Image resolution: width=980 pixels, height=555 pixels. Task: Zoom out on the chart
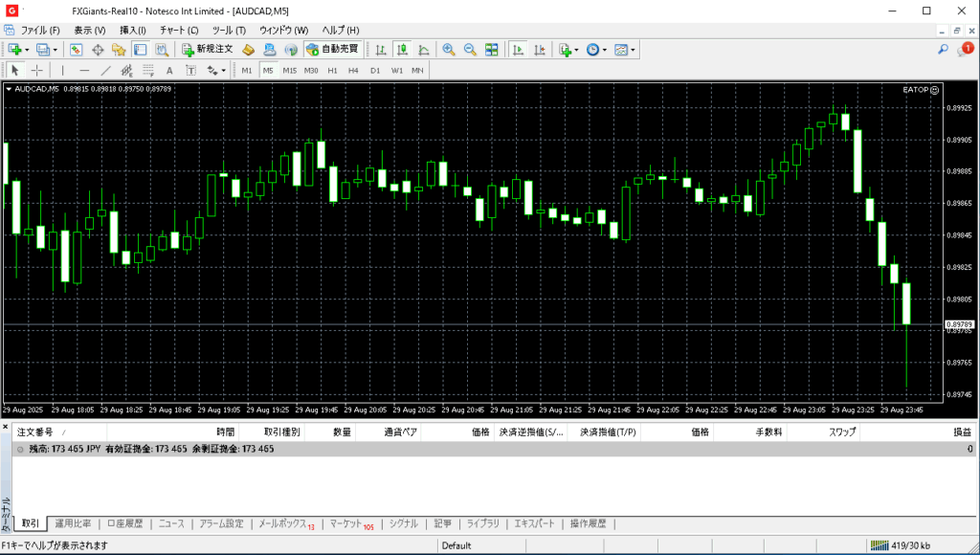coord(470,49)
